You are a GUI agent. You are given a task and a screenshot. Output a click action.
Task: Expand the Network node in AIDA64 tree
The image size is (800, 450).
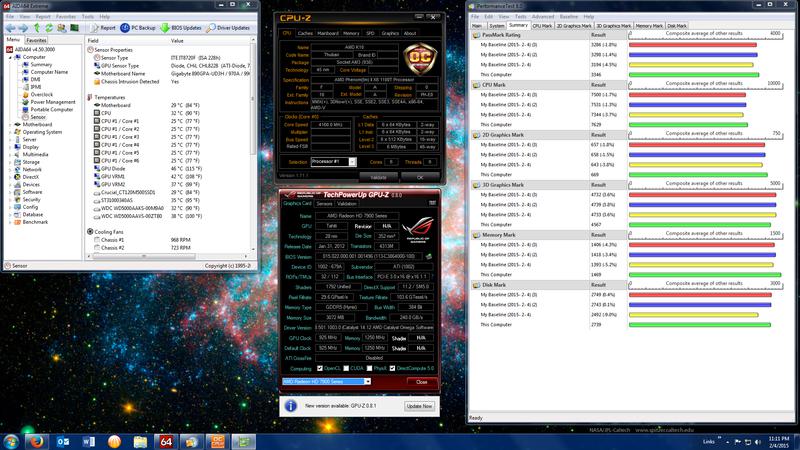point(10,169)
